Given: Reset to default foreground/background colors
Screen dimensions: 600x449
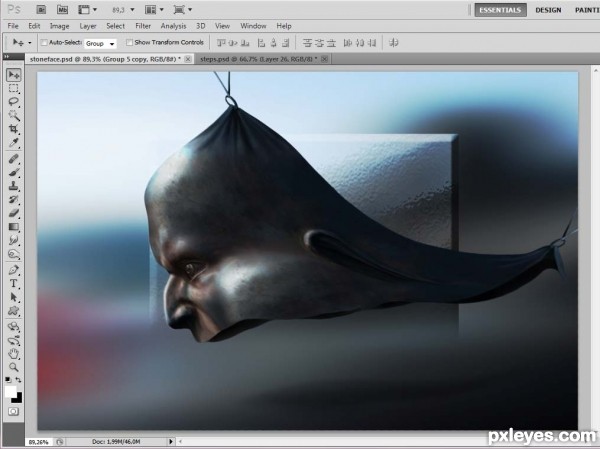Looking at the screenshot, I should (x=8, y=380).
